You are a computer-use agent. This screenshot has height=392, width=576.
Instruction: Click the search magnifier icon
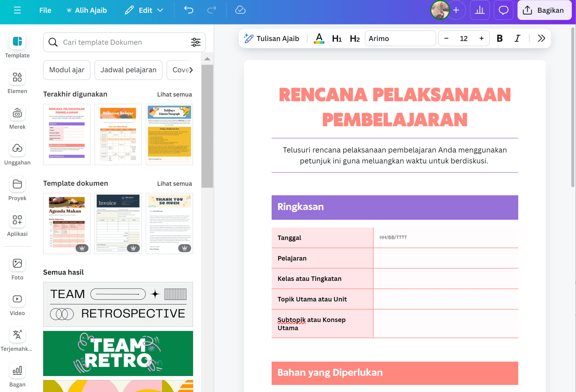click(53, 42)
